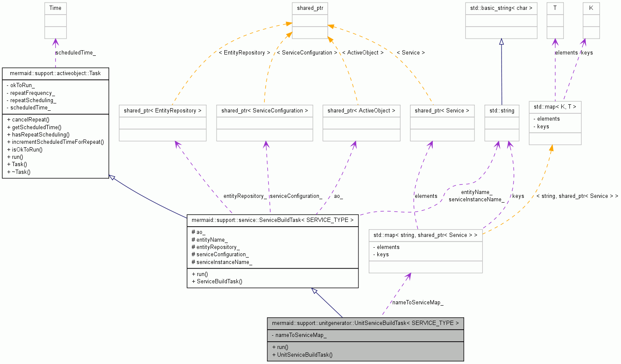Click the top shared_ptr class node
Viewport: 621px width, 364px height.
pos(310,20)
